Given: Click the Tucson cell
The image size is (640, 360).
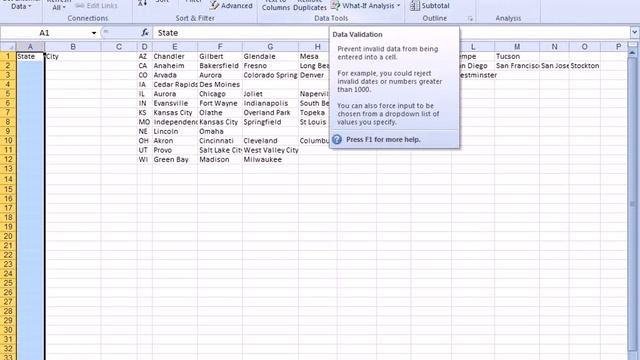Looking at the screenshot, I should 517,56.
